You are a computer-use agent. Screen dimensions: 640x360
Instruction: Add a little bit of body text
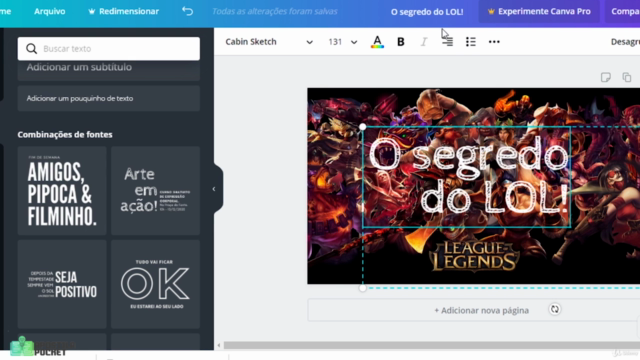(x=109, y=98)
